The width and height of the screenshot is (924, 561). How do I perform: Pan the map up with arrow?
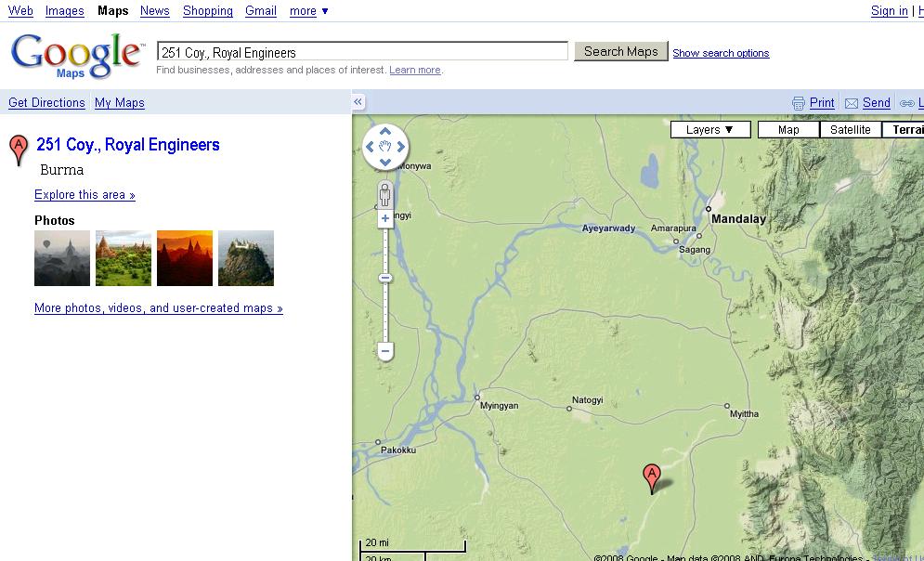(x=385, y=131)
